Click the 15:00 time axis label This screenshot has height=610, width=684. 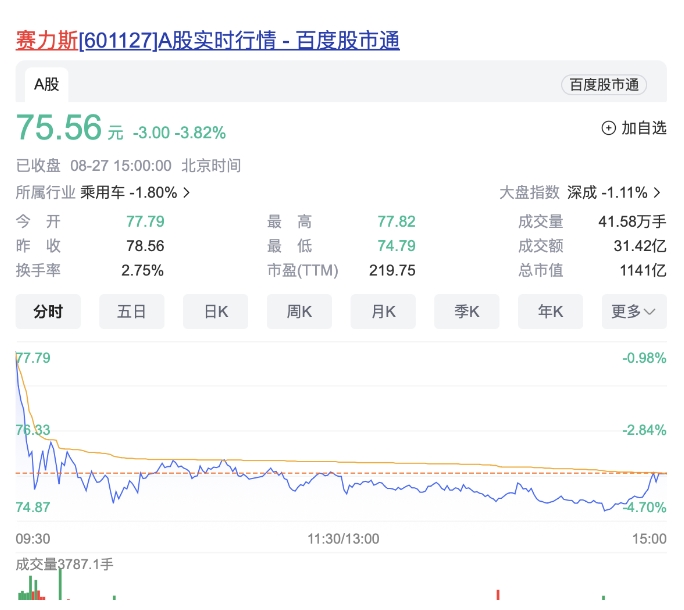(x=650, y=539)
